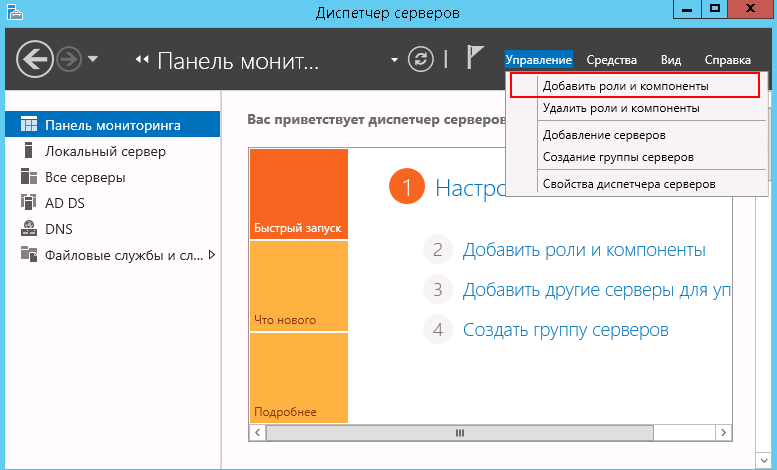Select Файловые службы sidebar item
Image resolution: width=777 pixels, height=470 pixels.
click(x=112, y=255)
